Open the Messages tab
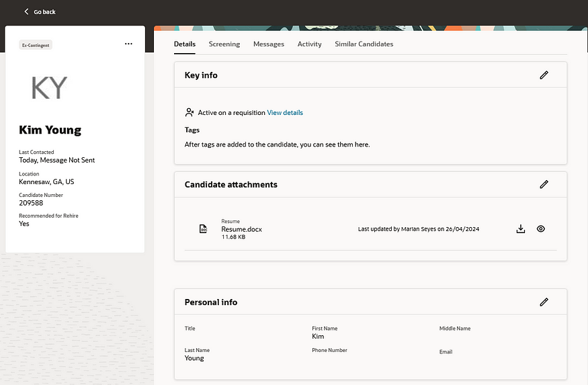Image resolution: width=588 pixels, height=385 pixels. tap(268, 44)
